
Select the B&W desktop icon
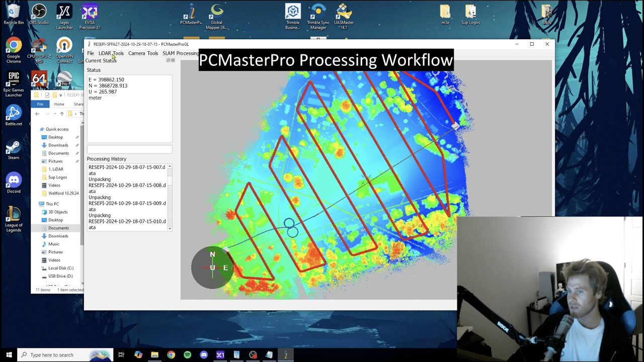546,15
